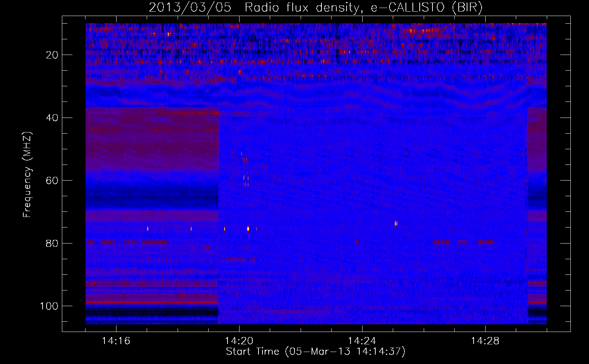Click the time tick label '14:20'
Image resolution: width=589 pixels, height=364 pixels.
tap(239, 341)
